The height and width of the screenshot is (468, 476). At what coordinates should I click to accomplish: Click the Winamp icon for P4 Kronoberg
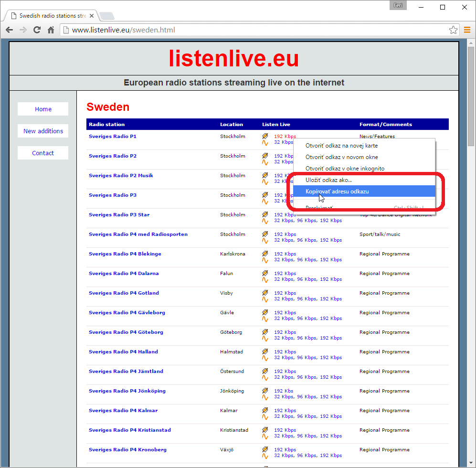click(265, 449)
